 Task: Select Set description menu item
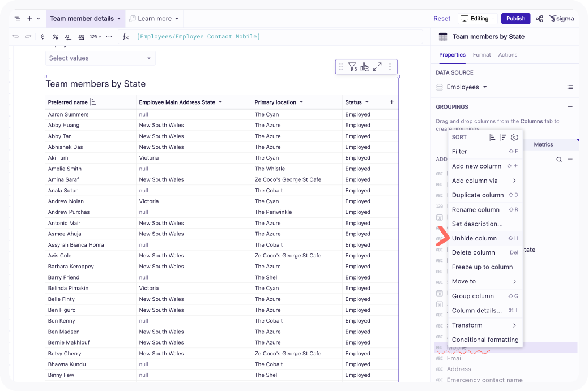click(485, 224)
